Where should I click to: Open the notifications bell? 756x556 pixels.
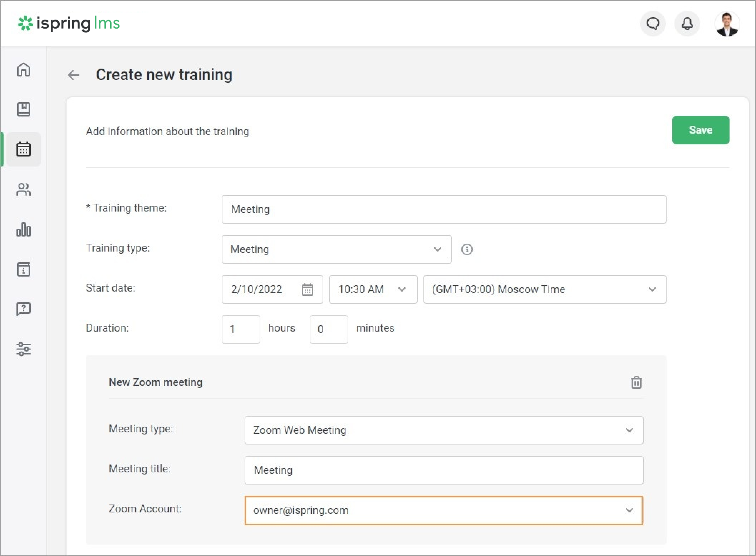point(687,24)
